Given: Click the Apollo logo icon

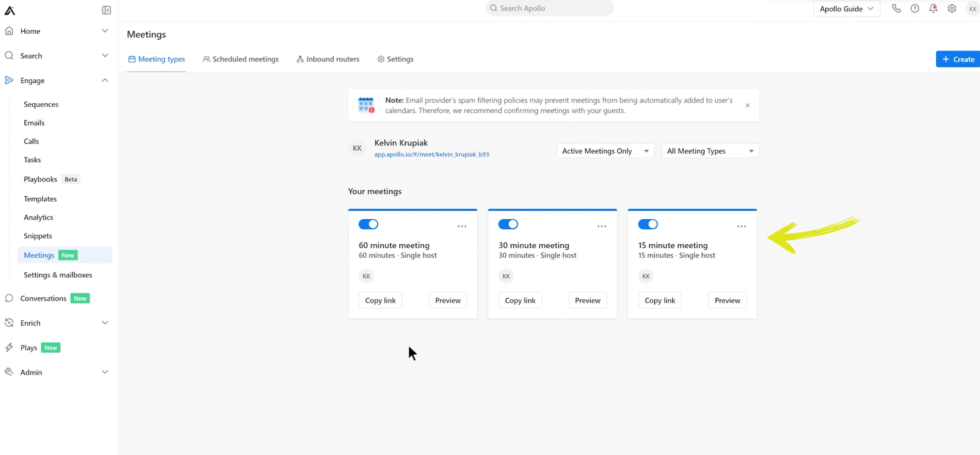Looking at the screenshot, I should tap(10, 10).
